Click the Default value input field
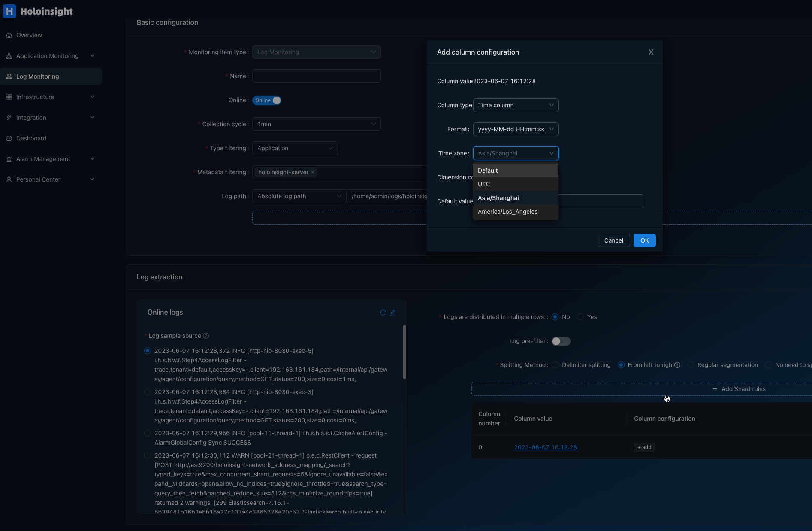Screen dimensions: 812x531 point(601,201)
